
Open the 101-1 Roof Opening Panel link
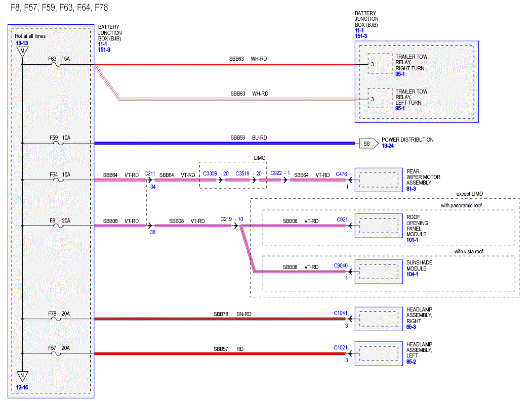click(x=412, y=240)
